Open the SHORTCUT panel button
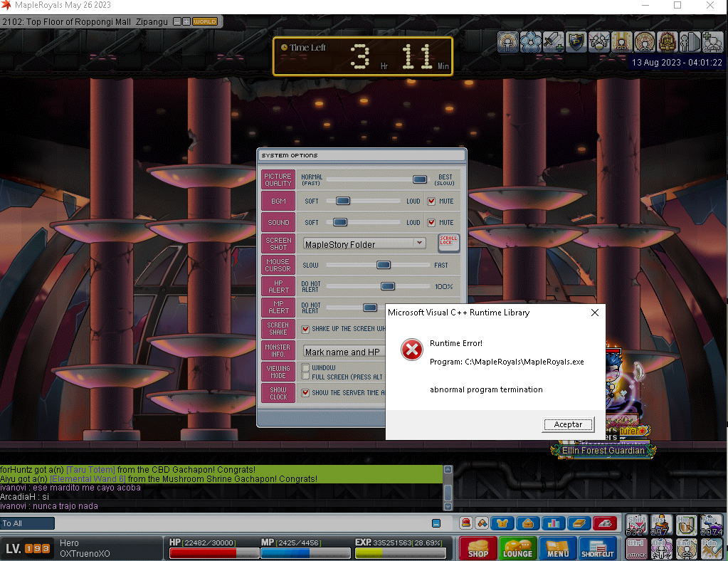728x561 pixels. [x=597, y=549]
